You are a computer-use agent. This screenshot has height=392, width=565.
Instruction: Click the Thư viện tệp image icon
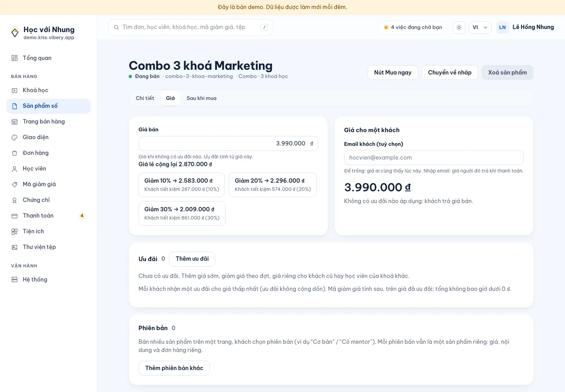15,247
